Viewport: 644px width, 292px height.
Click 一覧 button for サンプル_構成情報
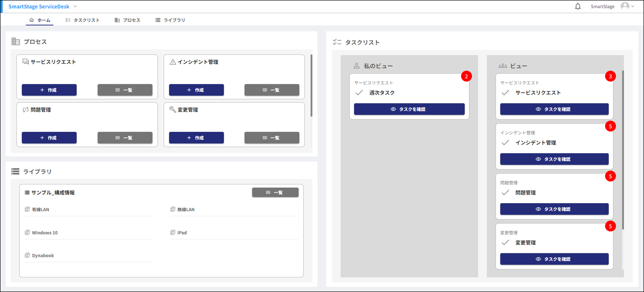coord(275,192)
